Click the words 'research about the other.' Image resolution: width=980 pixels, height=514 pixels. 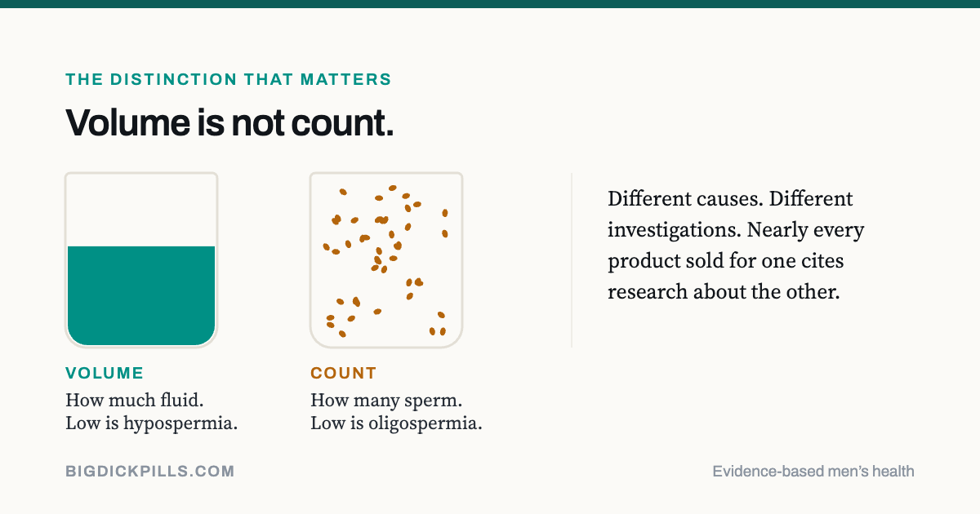coord(724,292)
